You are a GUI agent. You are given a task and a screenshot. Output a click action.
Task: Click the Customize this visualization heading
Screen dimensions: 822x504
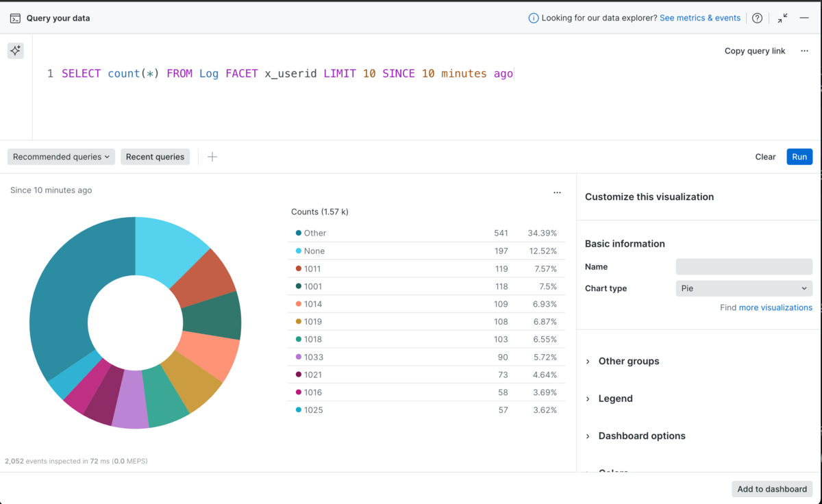pos(649,197)
